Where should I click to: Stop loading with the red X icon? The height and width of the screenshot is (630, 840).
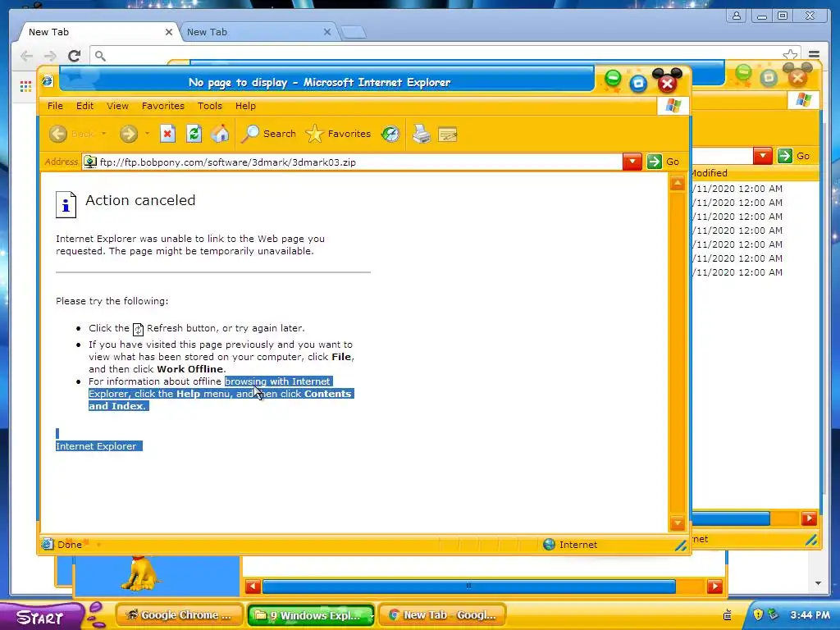coord(167,134)
